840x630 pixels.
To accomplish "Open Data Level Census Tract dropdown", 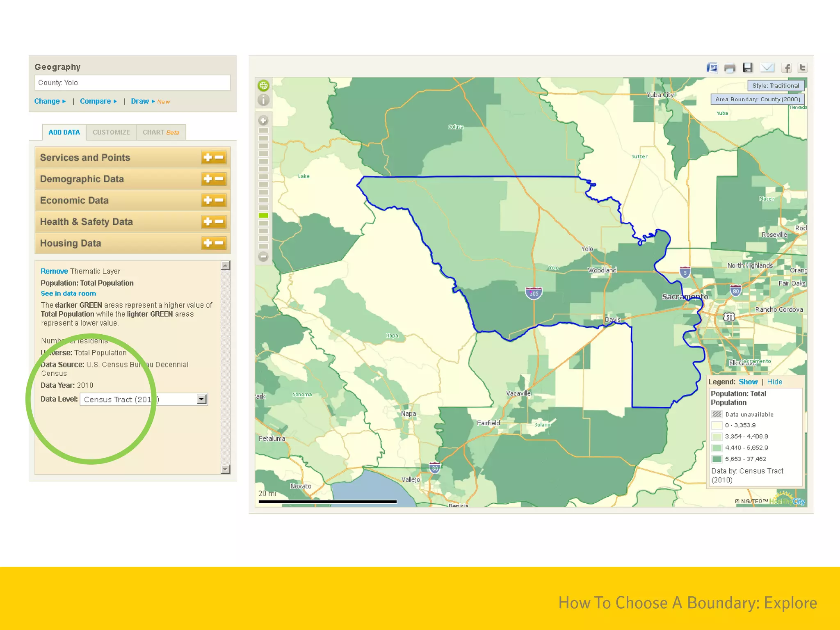I will click(201, 399).
